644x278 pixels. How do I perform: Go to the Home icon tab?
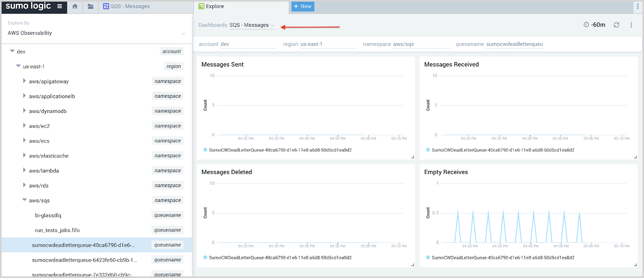pyautogui.click(x=75, y=6)
